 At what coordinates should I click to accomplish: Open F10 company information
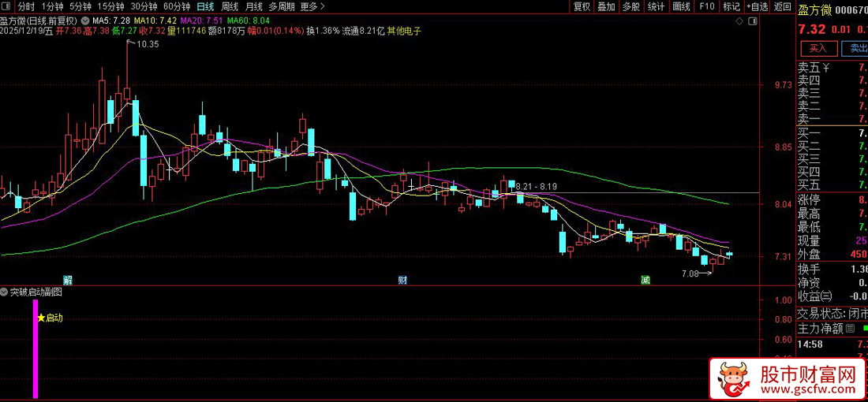pyautogui.click(x=706, y=6)
